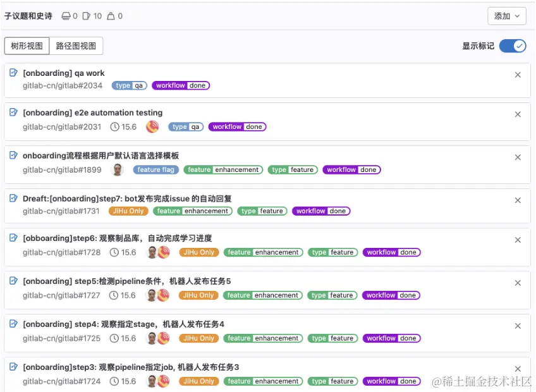536x392 pixels.
Task: Open the 添加 dropdown menu
Action: [506, 16]
